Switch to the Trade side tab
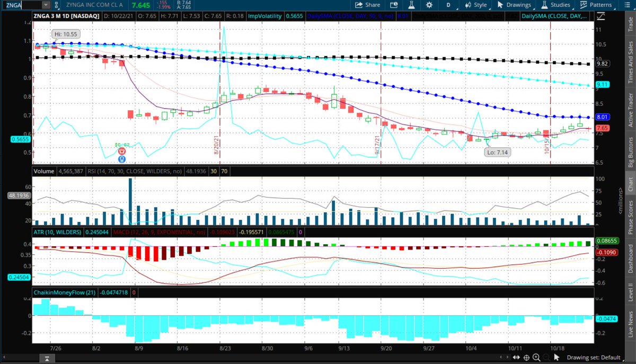The image size is (636, 364). (x=630, y=25)
